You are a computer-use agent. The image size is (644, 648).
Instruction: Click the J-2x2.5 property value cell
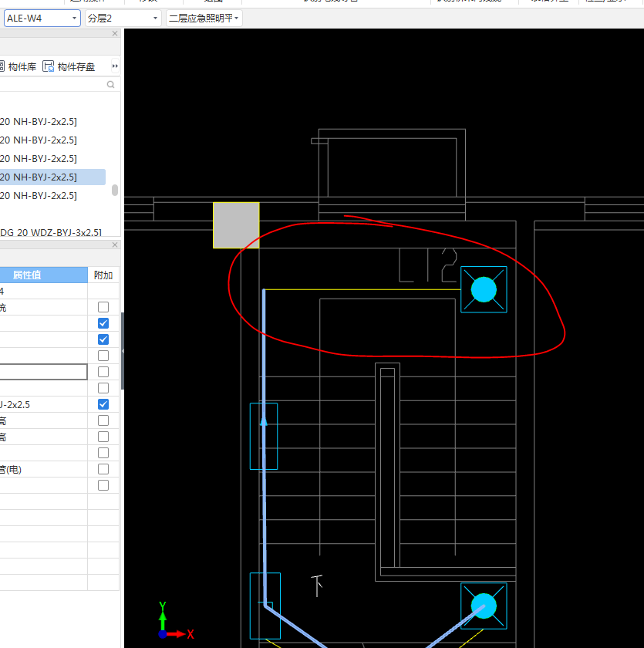pyautogui.click(x=43, y=404)
